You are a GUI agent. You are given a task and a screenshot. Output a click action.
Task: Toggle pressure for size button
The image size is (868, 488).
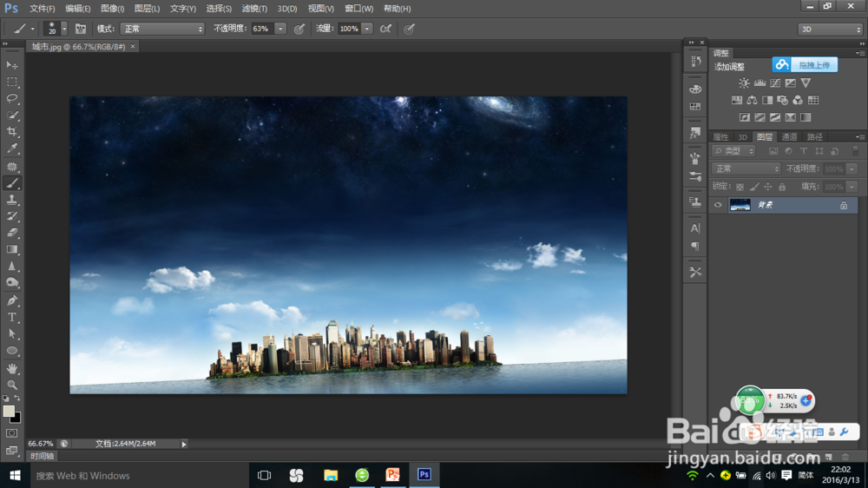(x=409, y=29)
